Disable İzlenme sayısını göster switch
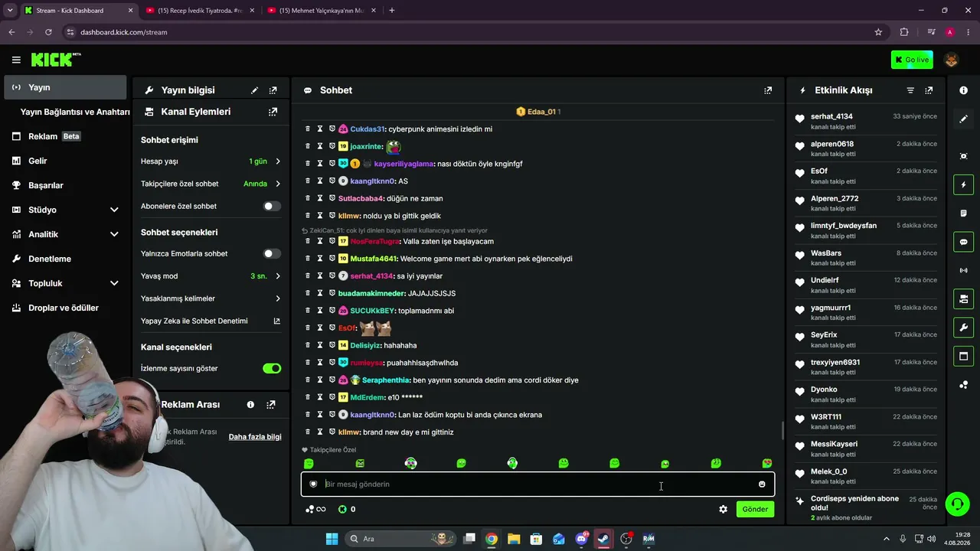The height and width of the screenshot is (551, 980). 272,368
